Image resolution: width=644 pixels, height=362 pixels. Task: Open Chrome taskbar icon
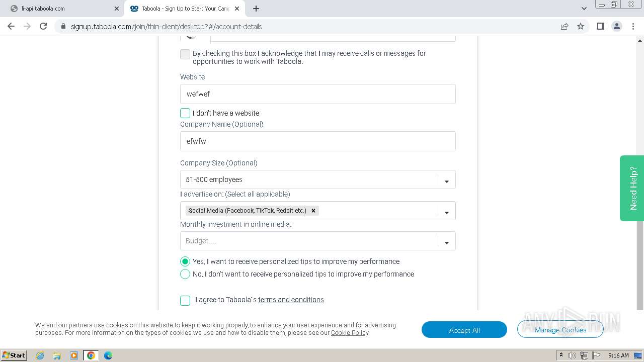[x=91, y=355]
